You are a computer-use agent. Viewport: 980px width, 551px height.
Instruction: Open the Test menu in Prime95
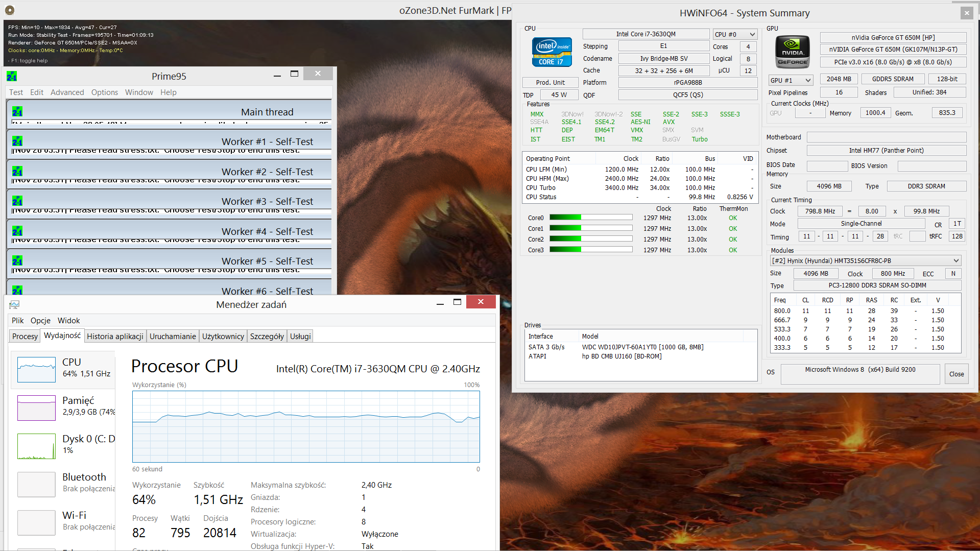pos(16,92)
